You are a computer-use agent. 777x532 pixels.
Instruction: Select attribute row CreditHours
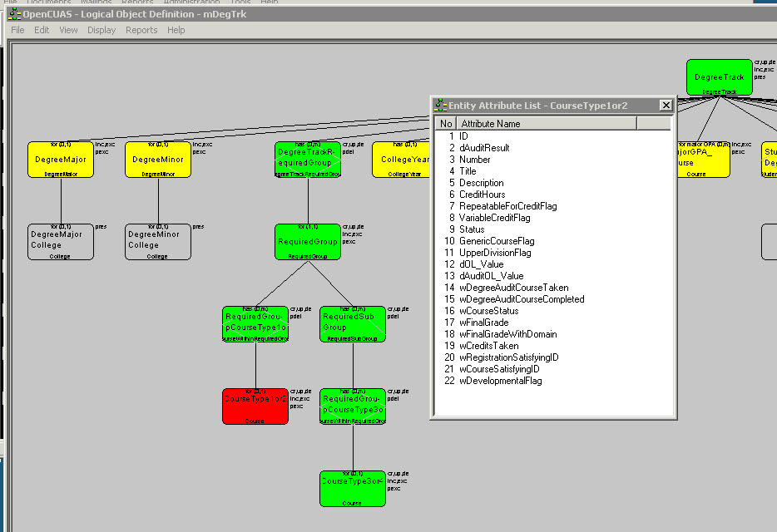point(553,195)
